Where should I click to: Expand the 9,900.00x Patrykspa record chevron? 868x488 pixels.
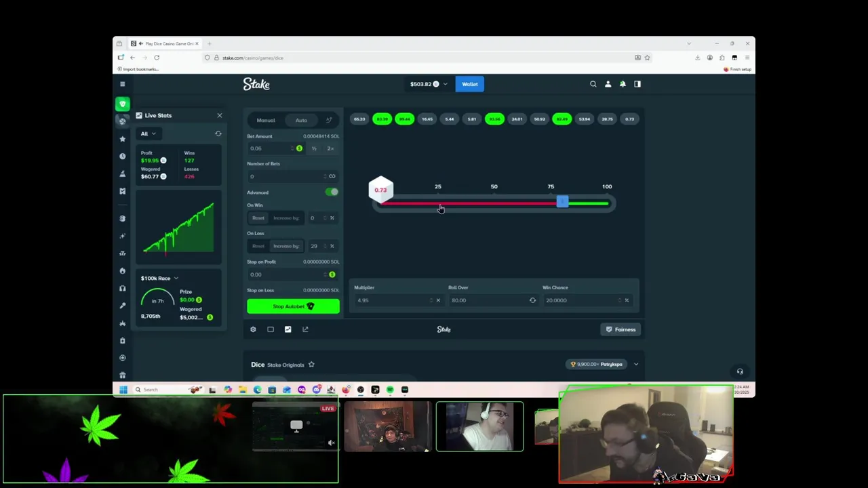coord(635,365)
